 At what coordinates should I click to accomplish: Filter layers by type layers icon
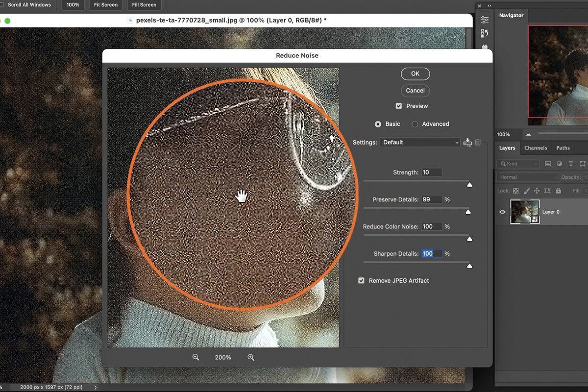[x=571, y=164]
